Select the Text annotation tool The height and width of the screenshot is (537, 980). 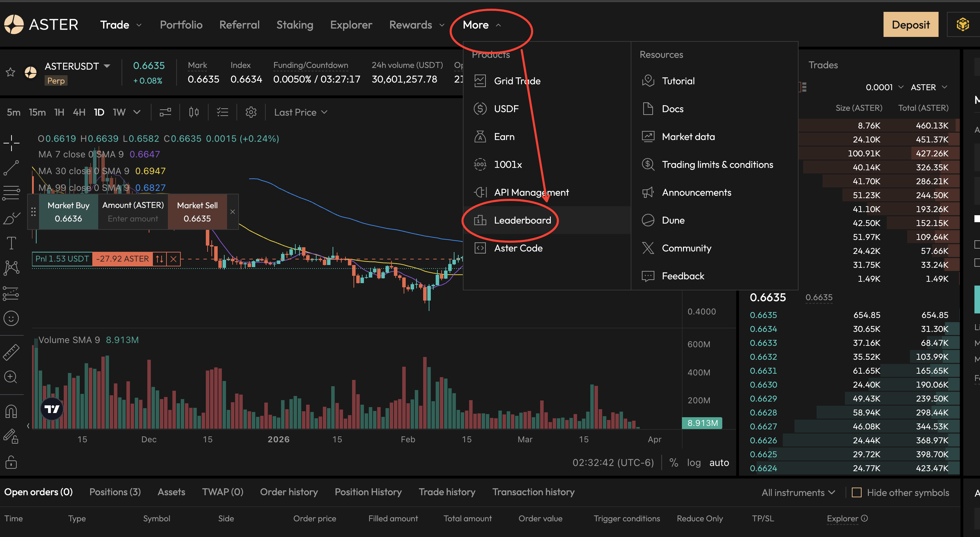[11, 243]
